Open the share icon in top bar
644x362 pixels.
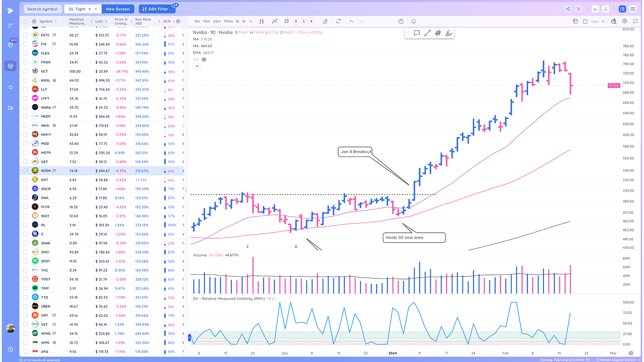coord(568,9)
